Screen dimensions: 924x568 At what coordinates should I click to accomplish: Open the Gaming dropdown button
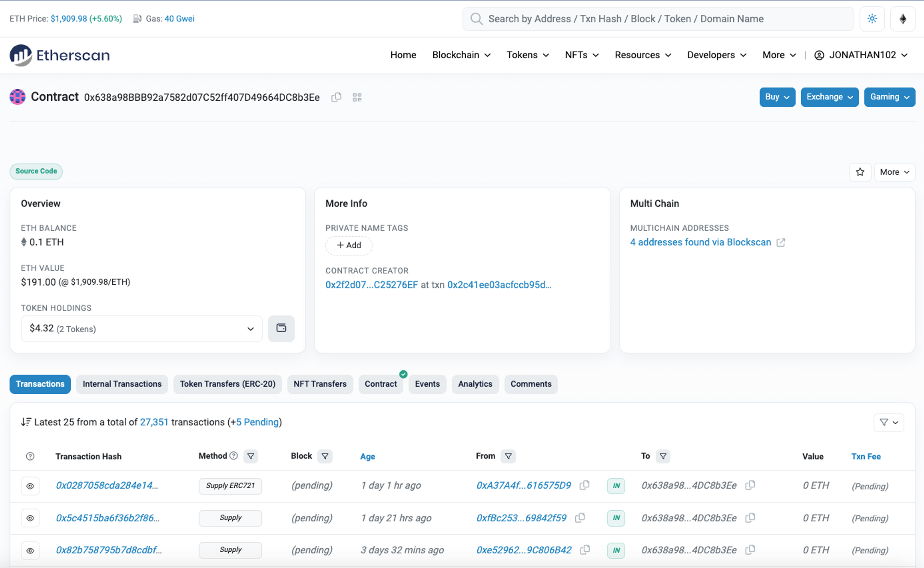click(x=889, y=97)
